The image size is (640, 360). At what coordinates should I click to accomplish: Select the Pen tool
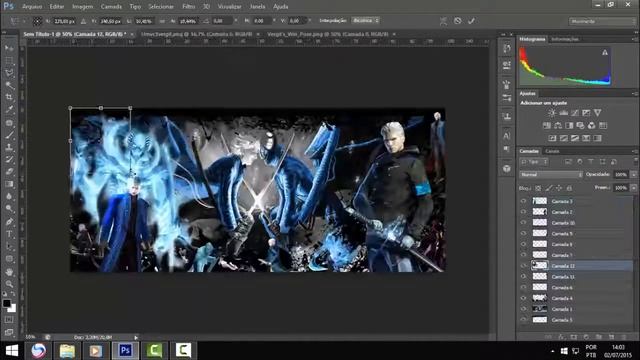tap(9, 222)
